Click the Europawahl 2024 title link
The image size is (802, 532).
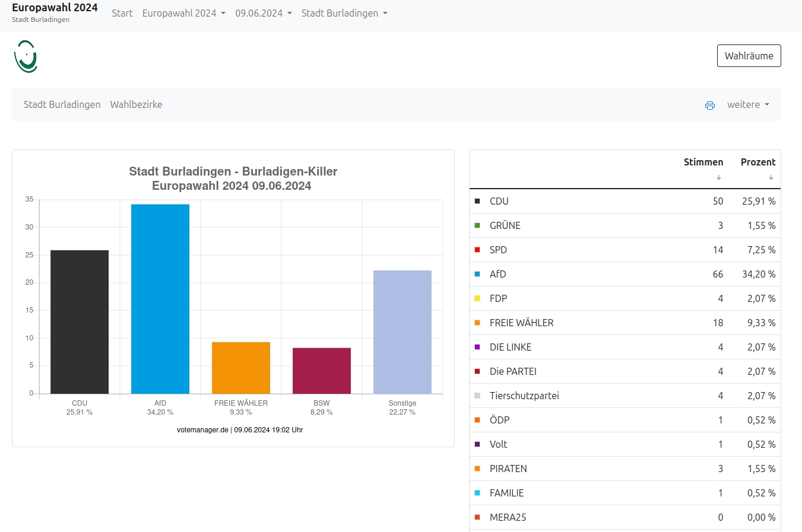[55, 8]
